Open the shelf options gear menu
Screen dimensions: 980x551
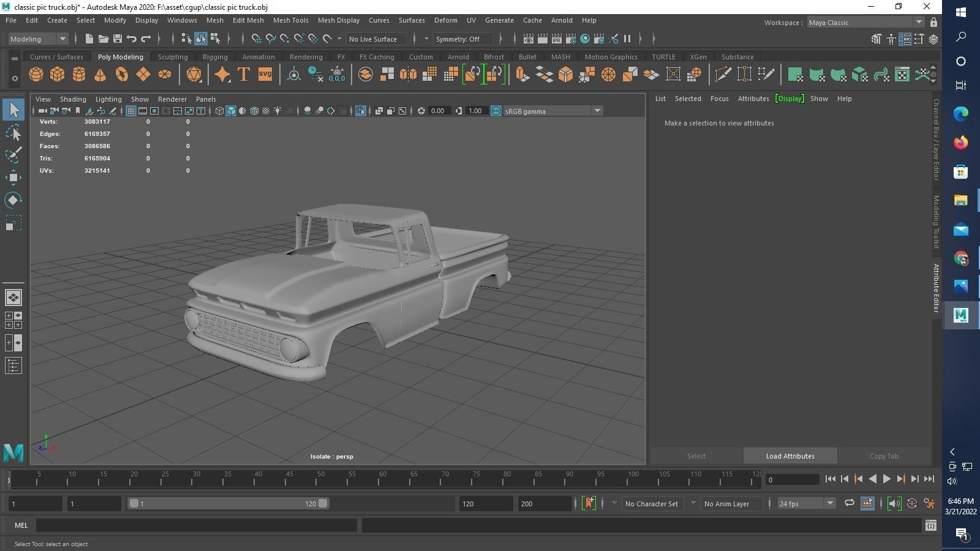[15, 78]
